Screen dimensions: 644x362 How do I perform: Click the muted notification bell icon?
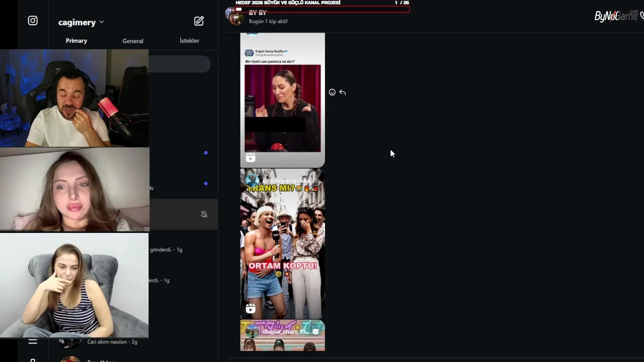[x=204, y=214]
